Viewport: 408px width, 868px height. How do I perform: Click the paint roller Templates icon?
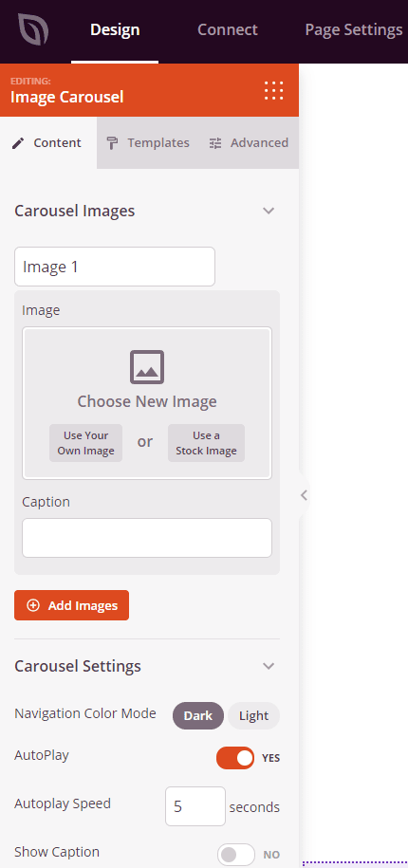[112, 143]
